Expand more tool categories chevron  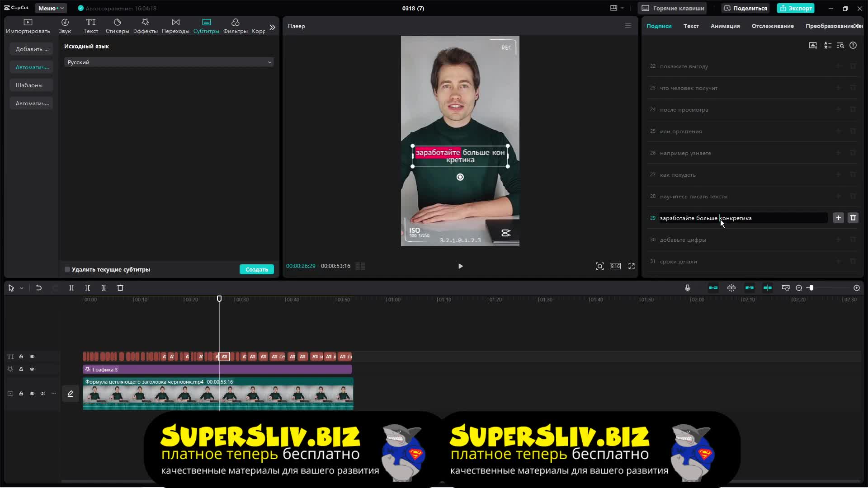pos(272,27)
